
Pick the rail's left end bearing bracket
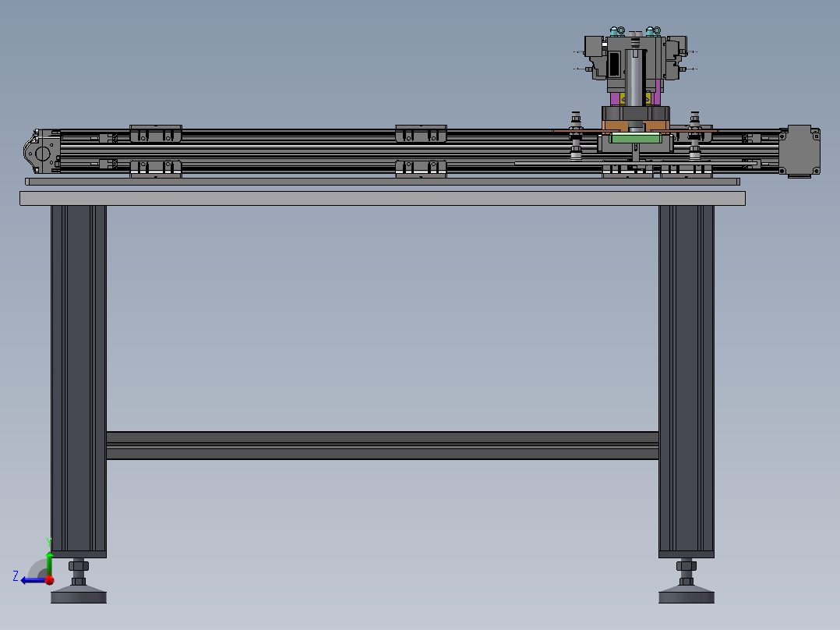coord(40,151)
